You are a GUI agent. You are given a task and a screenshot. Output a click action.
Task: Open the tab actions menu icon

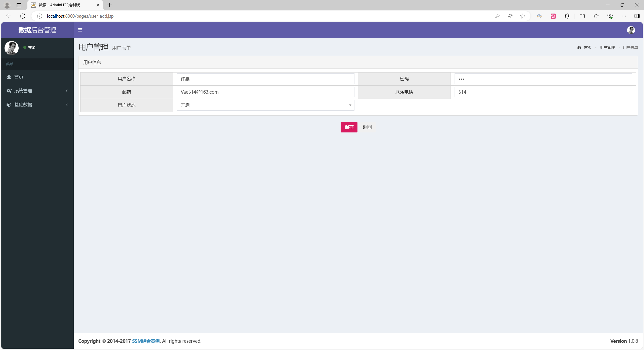point(19,5)
